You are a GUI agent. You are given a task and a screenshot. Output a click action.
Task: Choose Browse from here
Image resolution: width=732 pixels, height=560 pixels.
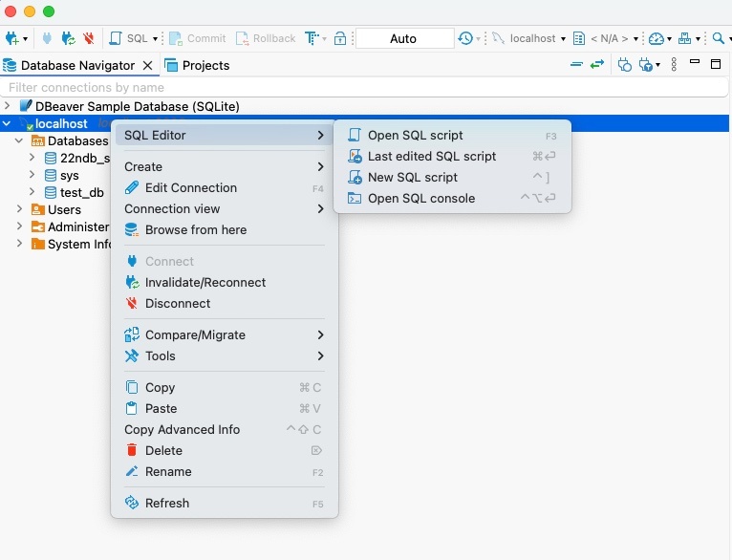tap(225, 229)
